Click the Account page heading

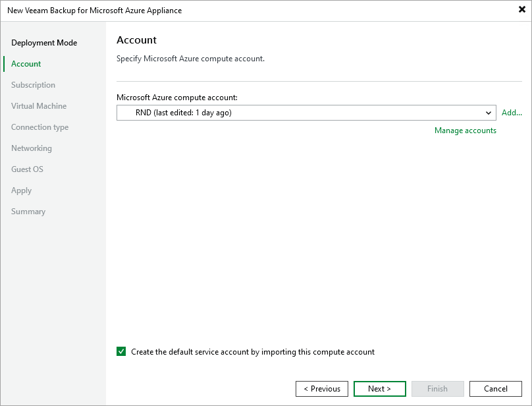click(x=136, y=40)
